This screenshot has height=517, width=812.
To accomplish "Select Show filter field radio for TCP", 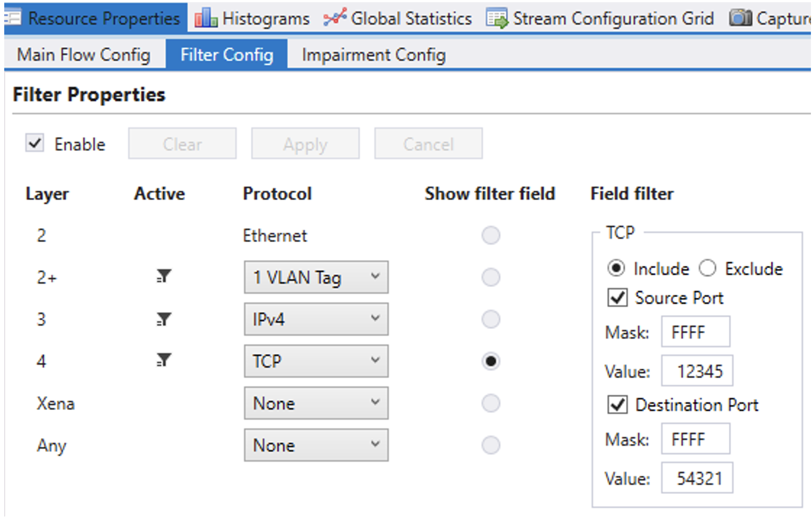I will point(491,361).
